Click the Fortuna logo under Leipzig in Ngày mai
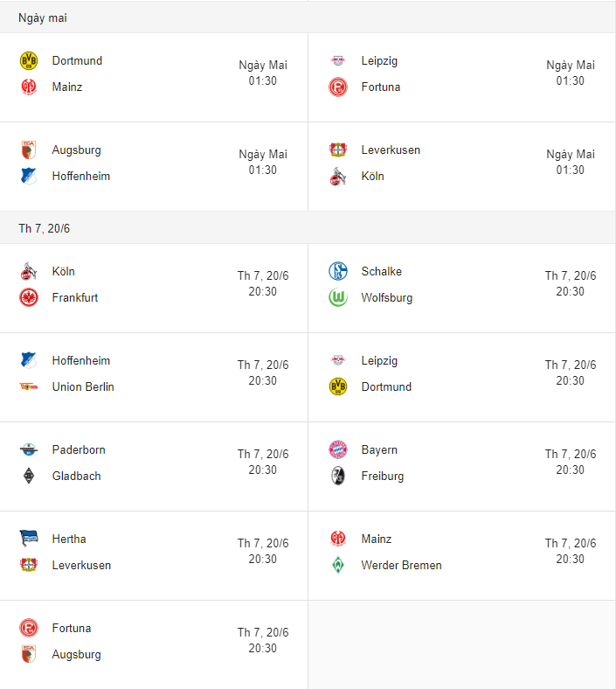Image resolution: width=616 pixels, height=689 pixels. click(338, 87)
